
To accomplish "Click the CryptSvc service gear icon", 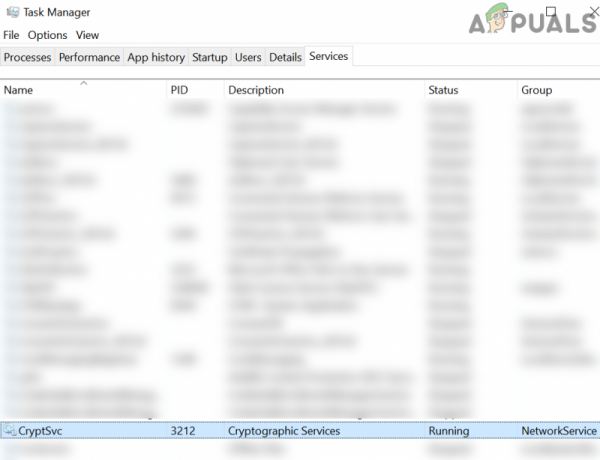I will 10,430.
